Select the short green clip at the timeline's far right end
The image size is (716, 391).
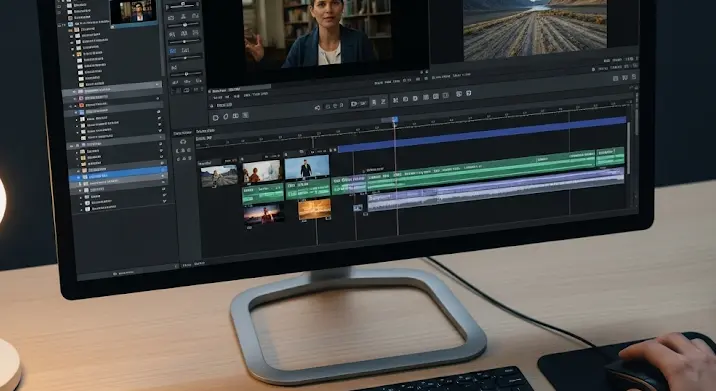tap(611, 156)
